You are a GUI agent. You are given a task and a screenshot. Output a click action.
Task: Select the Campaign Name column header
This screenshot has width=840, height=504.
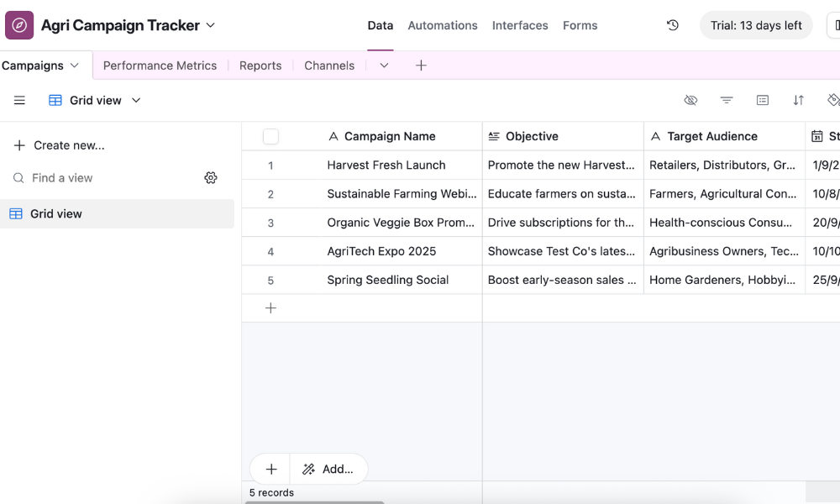pos(390,136)
